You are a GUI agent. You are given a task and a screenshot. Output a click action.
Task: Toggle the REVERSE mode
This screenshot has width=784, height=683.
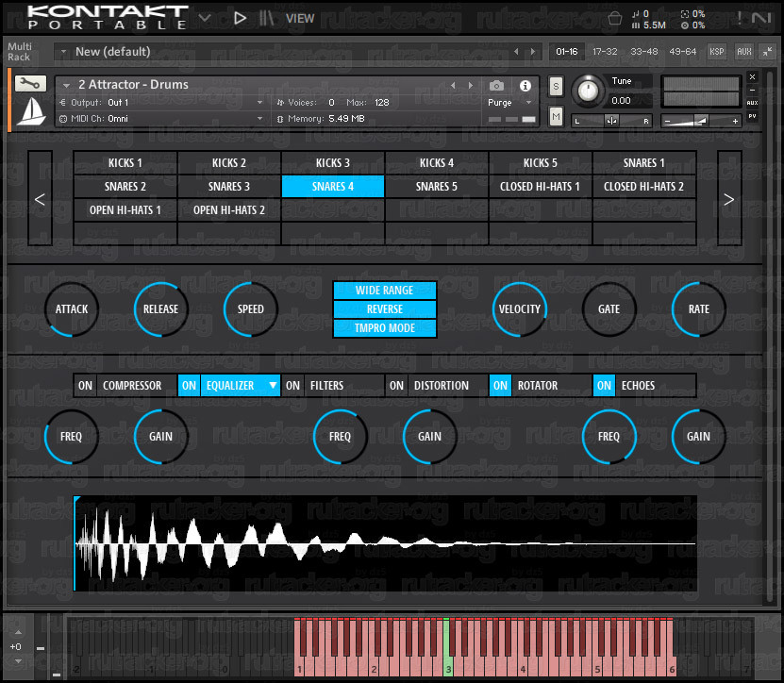point(385,309)
